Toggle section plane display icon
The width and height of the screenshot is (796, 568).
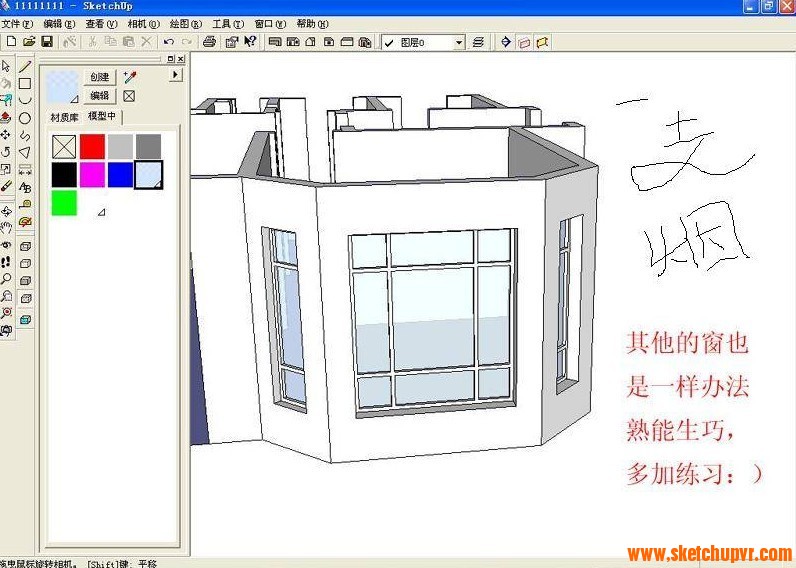(x=523, y=42)
